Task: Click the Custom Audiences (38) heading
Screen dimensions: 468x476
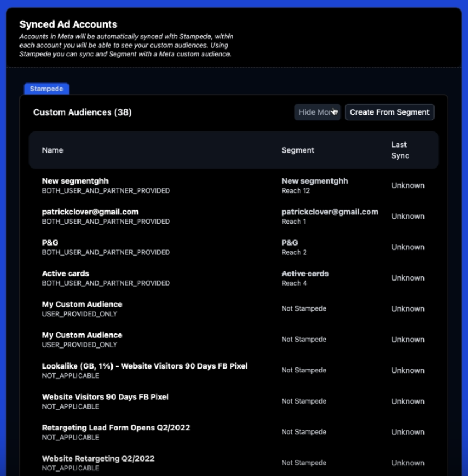Action: coord(82,112)
